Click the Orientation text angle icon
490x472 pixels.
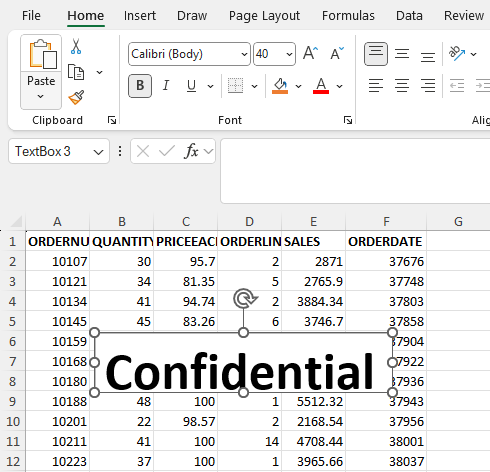tap(456, 53)
